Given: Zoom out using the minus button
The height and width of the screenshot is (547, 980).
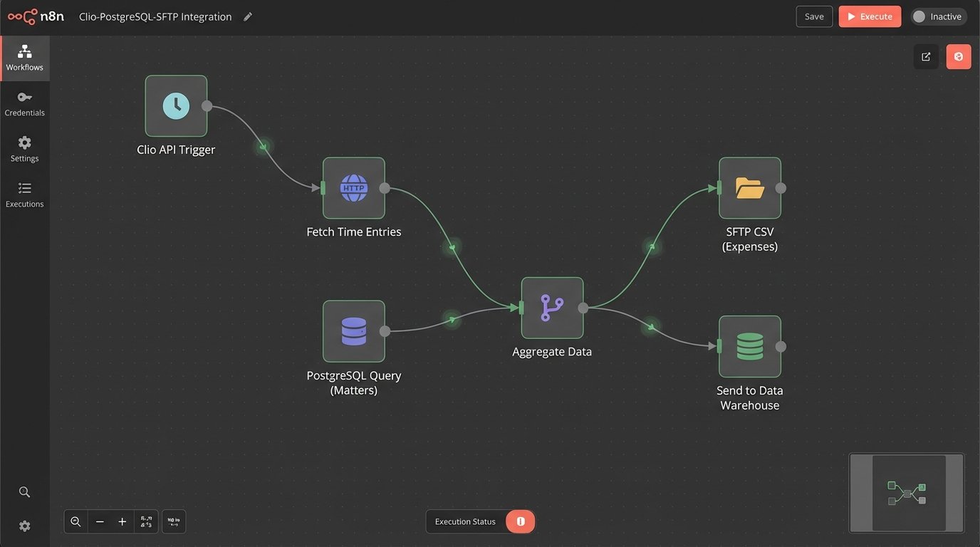Looking at the screenshot, I should pyautogui.click(x=100, y=522).
